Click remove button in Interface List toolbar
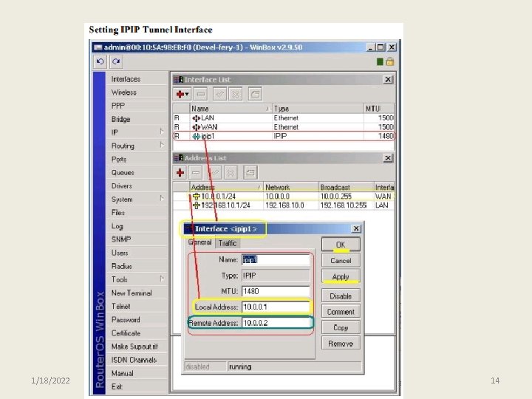 pyautogui.click(x=201, y=94)
